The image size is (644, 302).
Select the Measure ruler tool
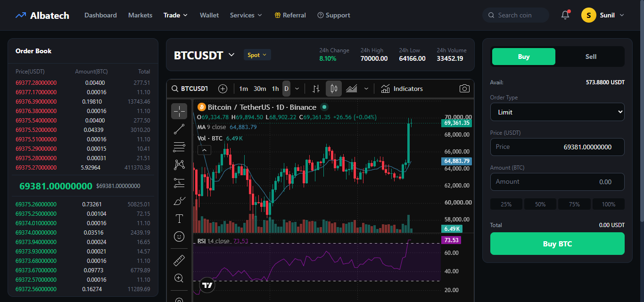[x=179, y=260]
